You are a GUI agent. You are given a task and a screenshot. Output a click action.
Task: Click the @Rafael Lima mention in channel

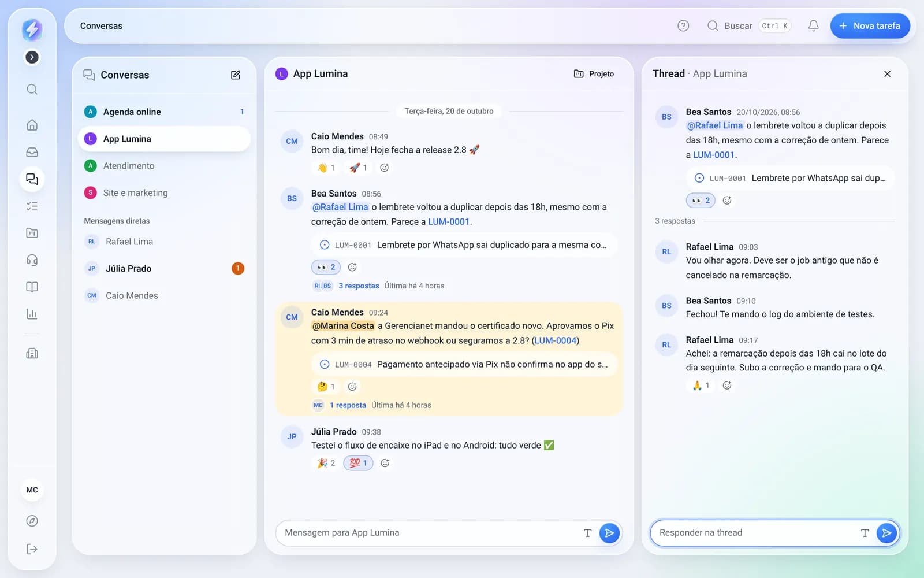point(340,207)
